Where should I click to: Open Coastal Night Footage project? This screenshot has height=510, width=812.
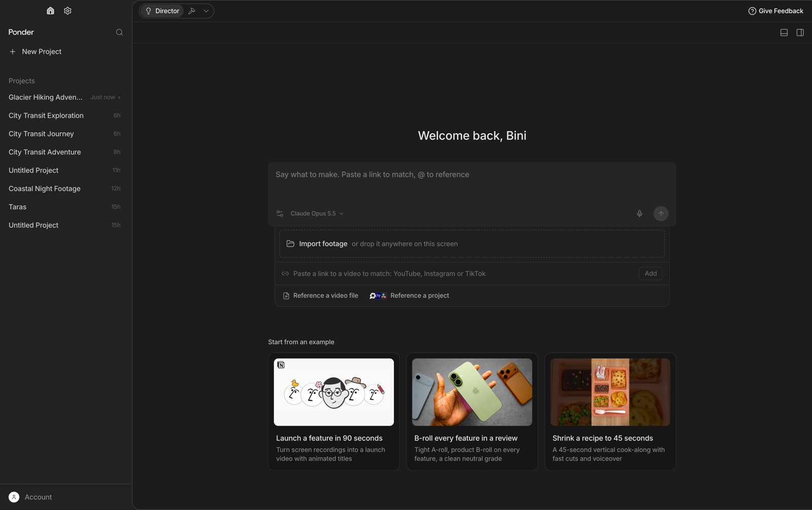pos(65,188)
